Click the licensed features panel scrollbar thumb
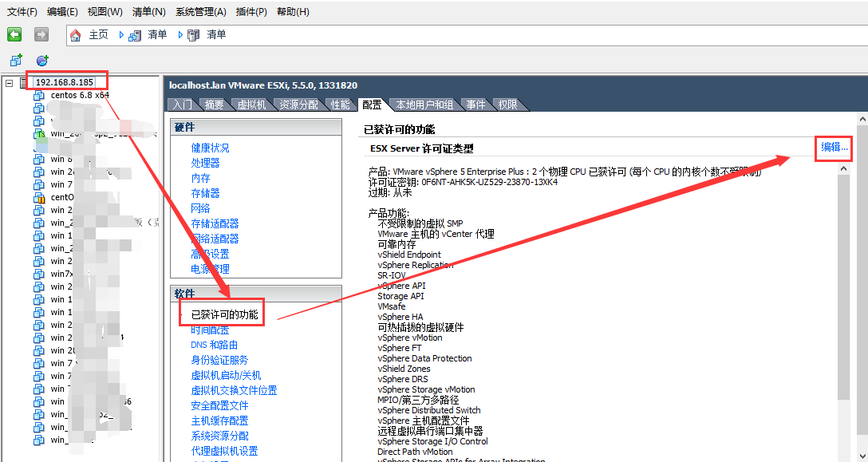This screenshot has width=868, height=462. click(843, 288)
